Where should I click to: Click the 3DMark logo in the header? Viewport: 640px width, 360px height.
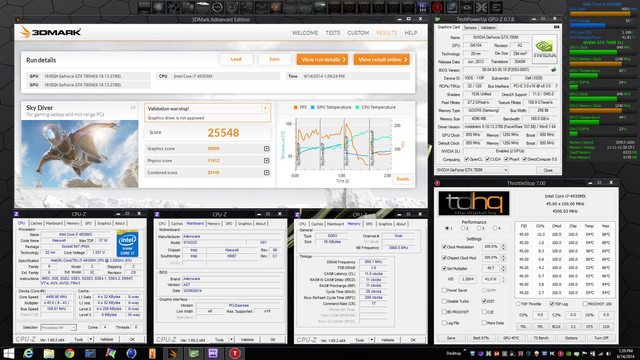click(50, 32)
